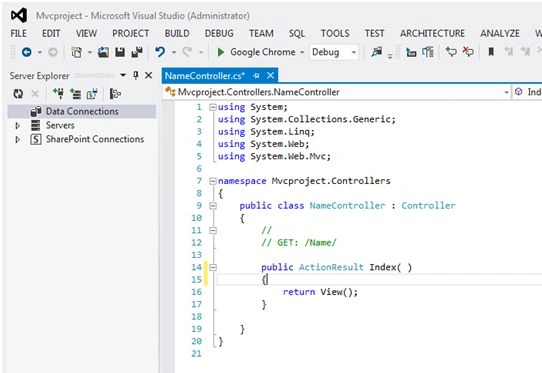Open the Undo history dropdown arrow

[174, 52]
